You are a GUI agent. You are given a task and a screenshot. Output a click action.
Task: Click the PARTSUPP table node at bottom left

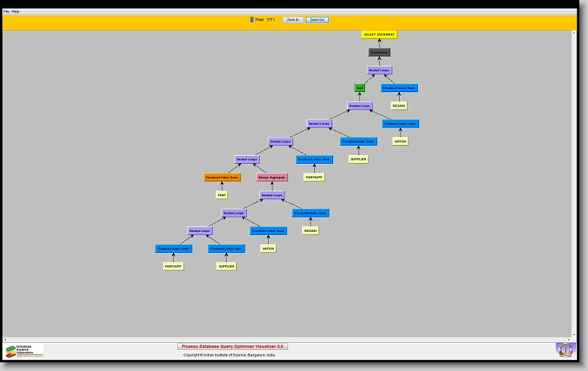[x=173, y=266]
